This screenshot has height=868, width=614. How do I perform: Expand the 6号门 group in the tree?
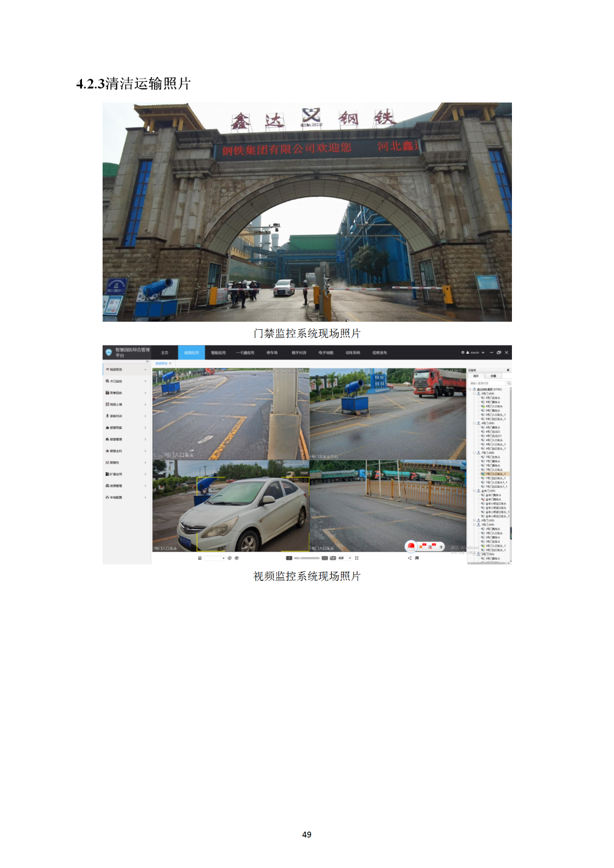coord(474,520)
